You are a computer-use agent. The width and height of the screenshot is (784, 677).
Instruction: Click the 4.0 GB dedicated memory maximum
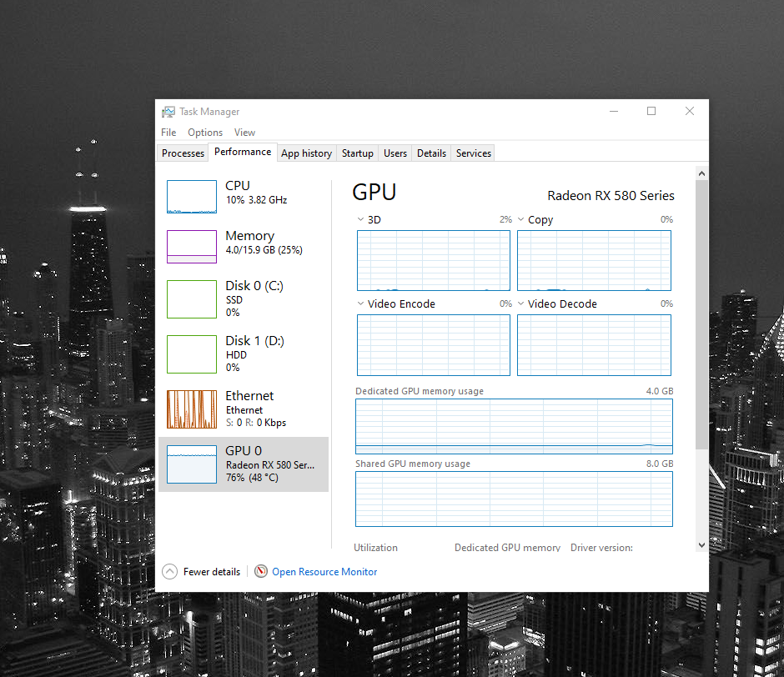pos(660,391)
